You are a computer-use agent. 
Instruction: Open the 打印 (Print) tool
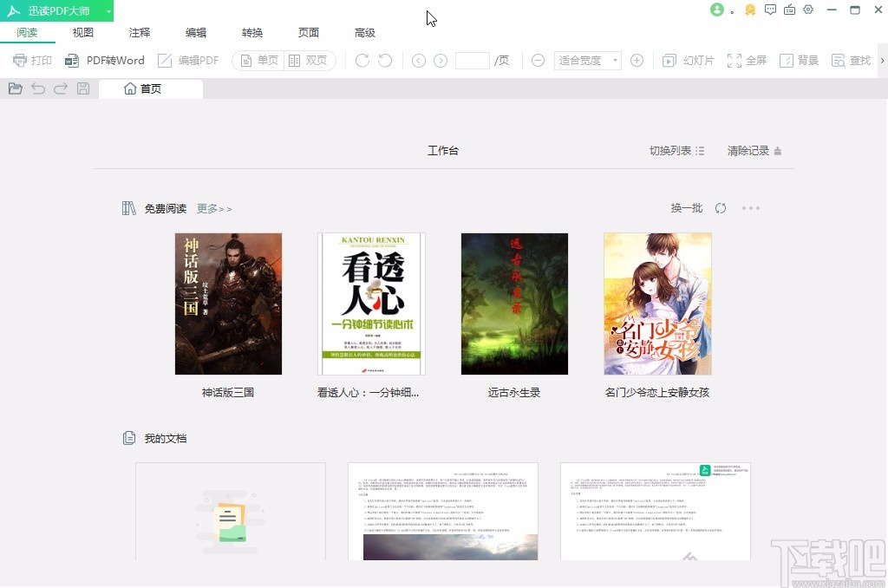point(32,60)
